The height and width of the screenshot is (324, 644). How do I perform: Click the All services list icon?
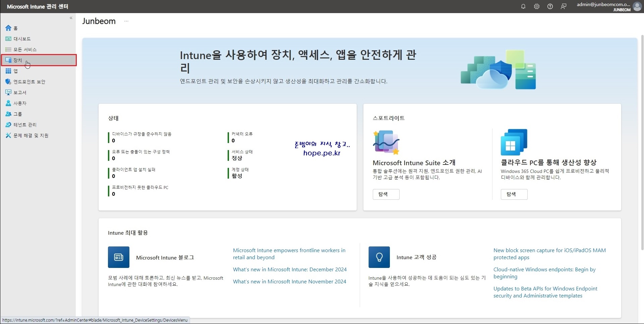(x=8, y=49)
